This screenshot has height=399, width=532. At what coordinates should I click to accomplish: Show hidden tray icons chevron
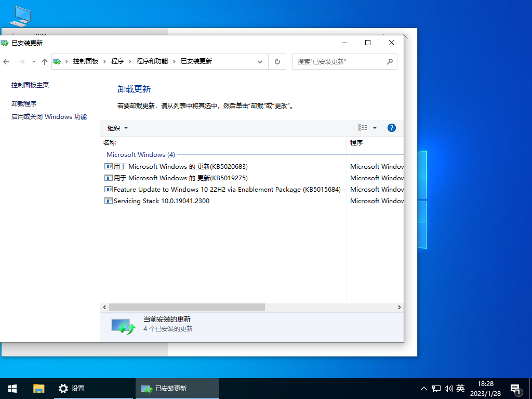(424, 389)
